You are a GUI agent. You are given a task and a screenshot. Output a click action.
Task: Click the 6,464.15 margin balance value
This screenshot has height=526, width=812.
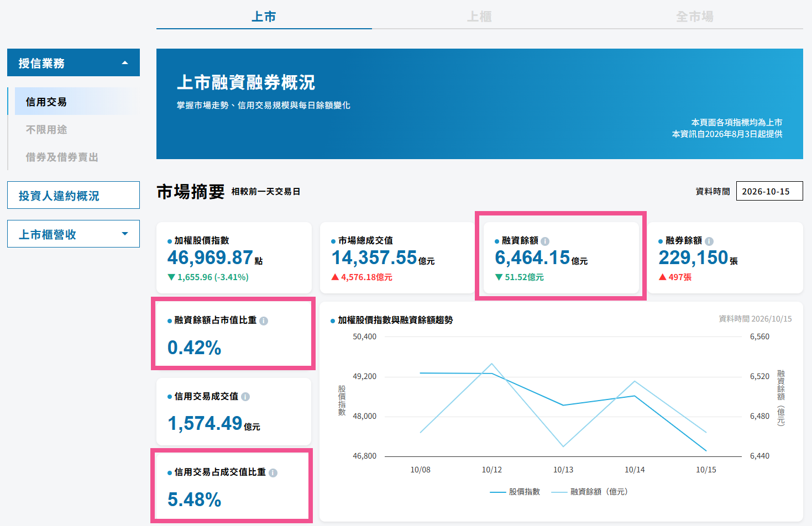(532, 257)
